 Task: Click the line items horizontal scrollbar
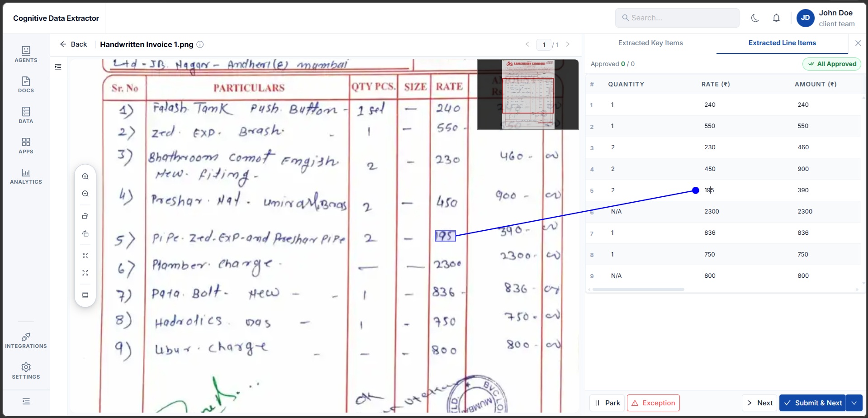click(x=638, y=289)
